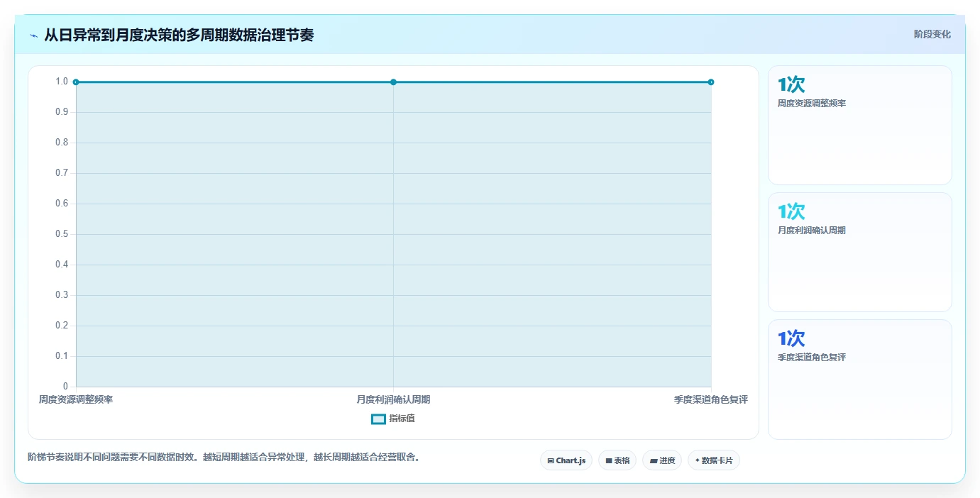Click y-axis value 0.1
The width and height of the screenshot is (980, 498).
pos(62,356)
